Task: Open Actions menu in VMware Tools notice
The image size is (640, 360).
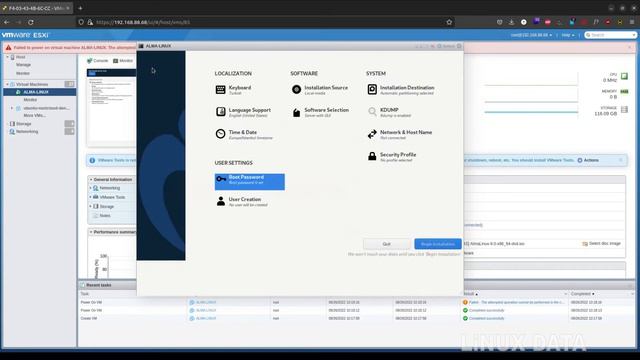Action: point(588,160)
